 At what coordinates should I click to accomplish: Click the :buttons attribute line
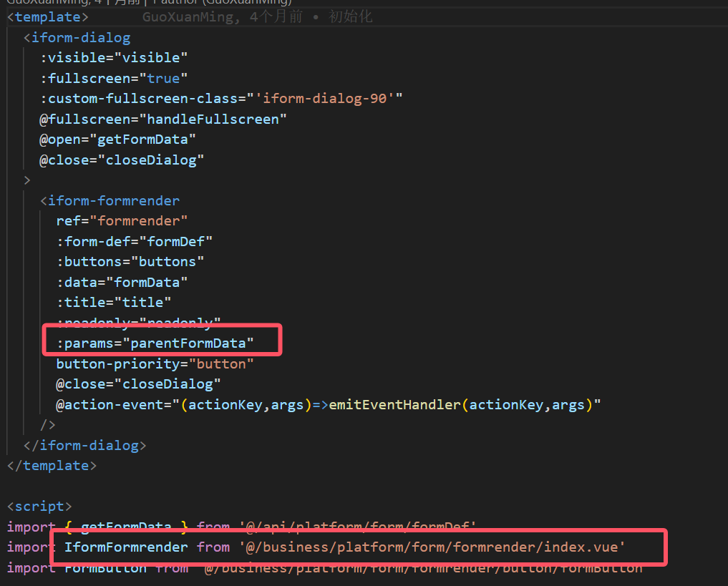click(x=130, y=261)
